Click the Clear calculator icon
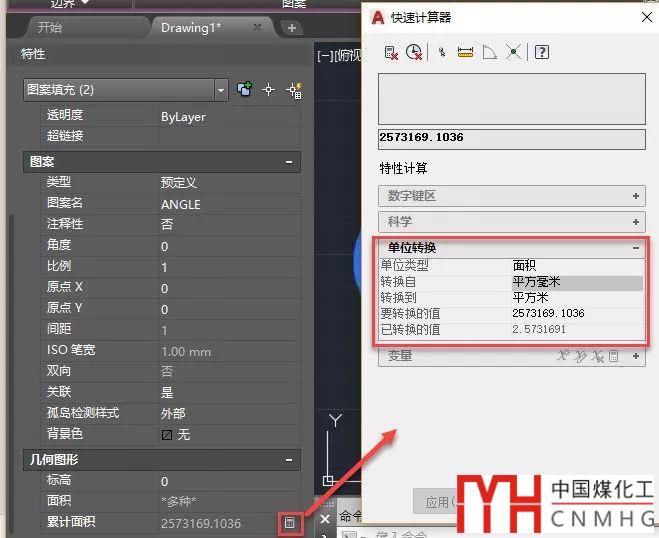Screen dimensions: 659x538 click(x=391, y=53)
